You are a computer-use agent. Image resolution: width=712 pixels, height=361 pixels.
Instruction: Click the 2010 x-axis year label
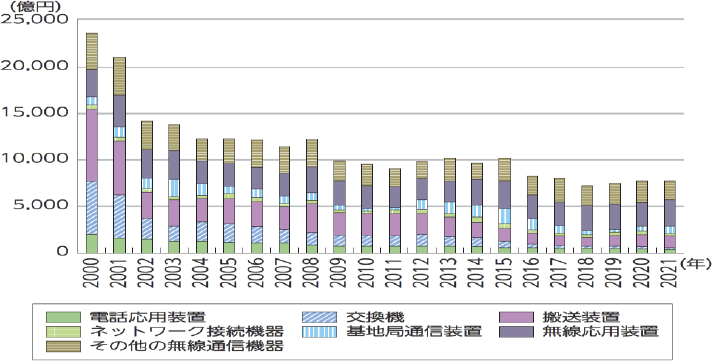(367, 272)
